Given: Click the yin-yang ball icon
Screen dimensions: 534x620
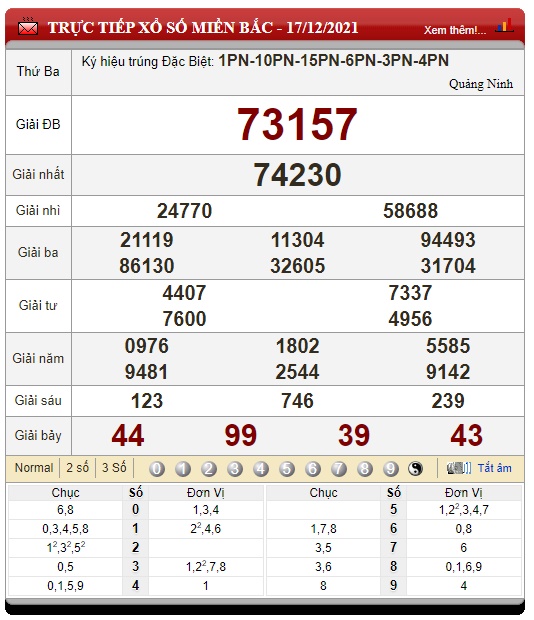Looking at the screenshot, I should 415,469.
